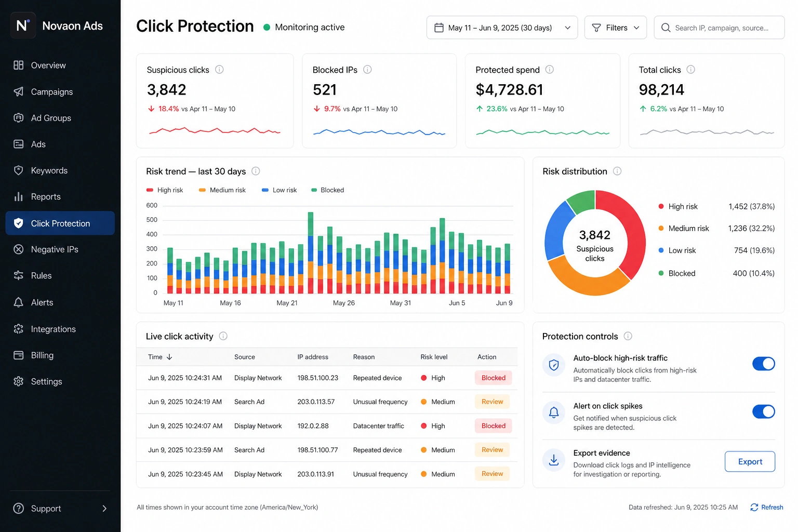Toggle Auto-block high-risk traffic switch
This screenshot has width=798, height=532.
pyautogui.click(x=764, y=364)
